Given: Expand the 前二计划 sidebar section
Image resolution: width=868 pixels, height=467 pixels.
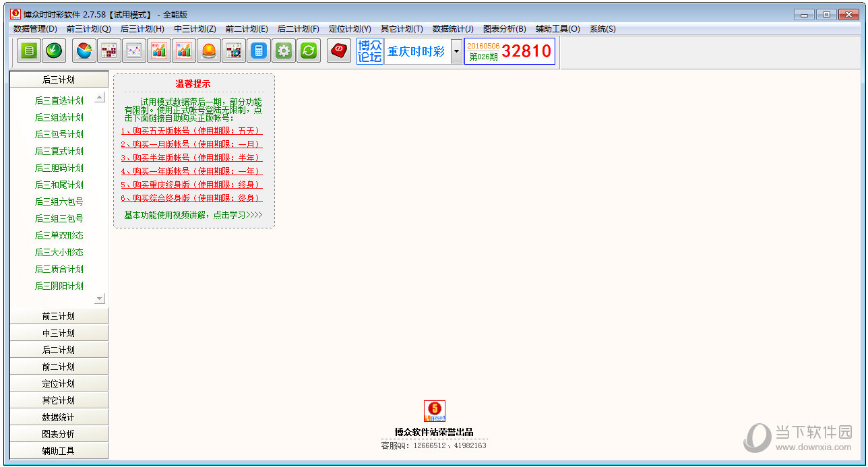Looking at the screenshot, I should (x=59, y=367).
